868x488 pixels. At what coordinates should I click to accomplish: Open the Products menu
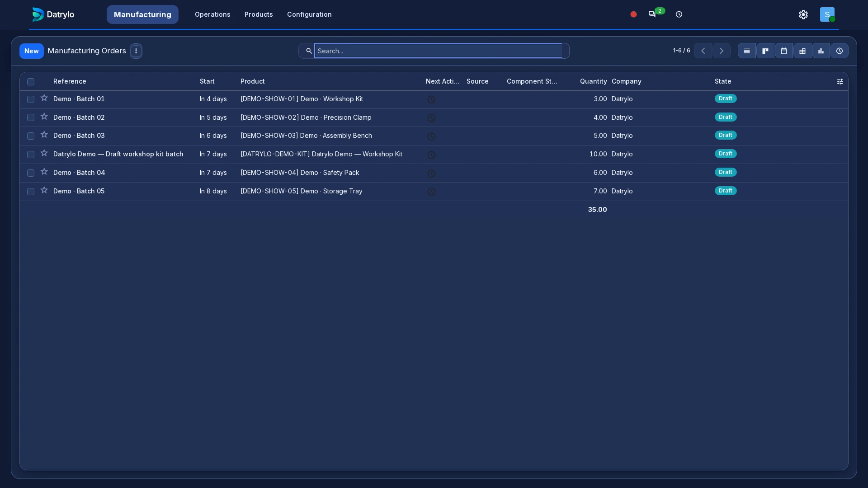click(x=259, y=14)
